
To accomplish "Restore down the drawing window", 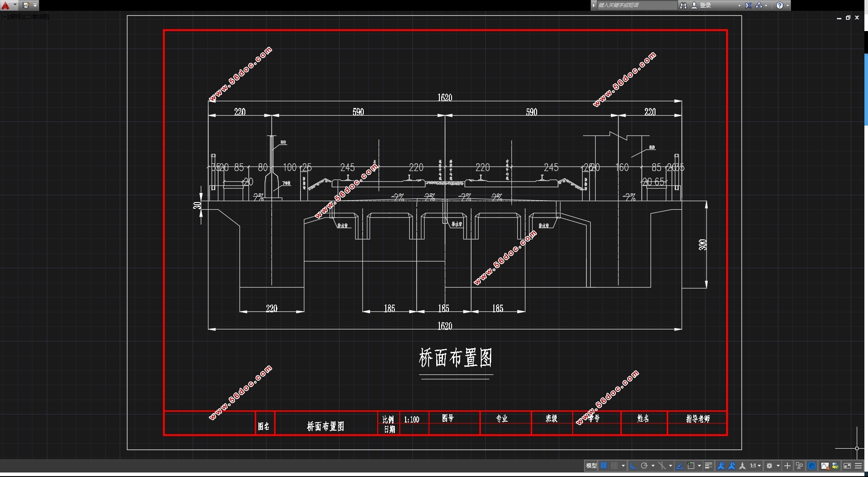I will click(x=848, y=18).
